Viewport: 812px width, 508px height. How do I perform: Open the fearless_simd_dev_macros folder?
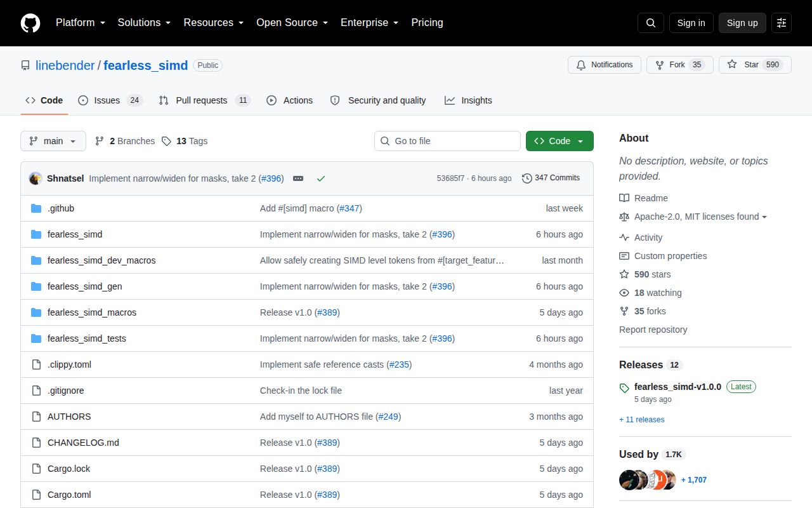[101, 260]
